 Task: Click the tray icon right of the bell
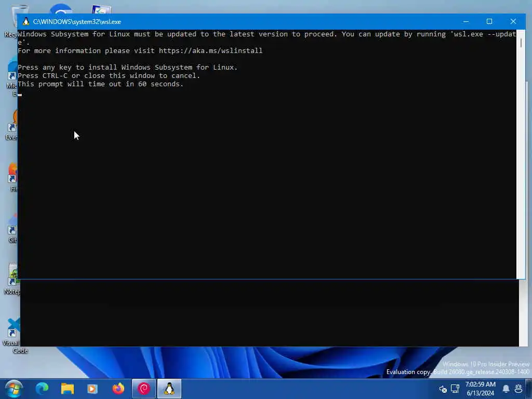(x=518, y=389)
